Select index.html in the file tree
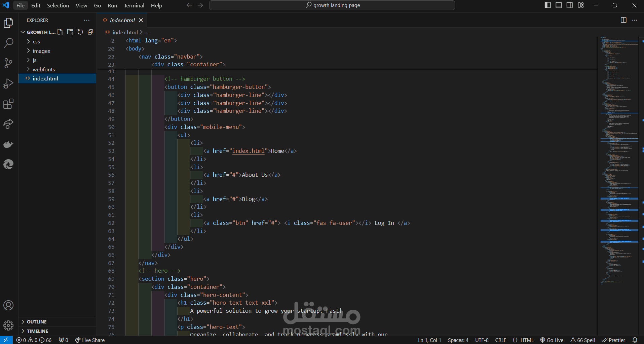644x344 pixels. click(58, 78)
